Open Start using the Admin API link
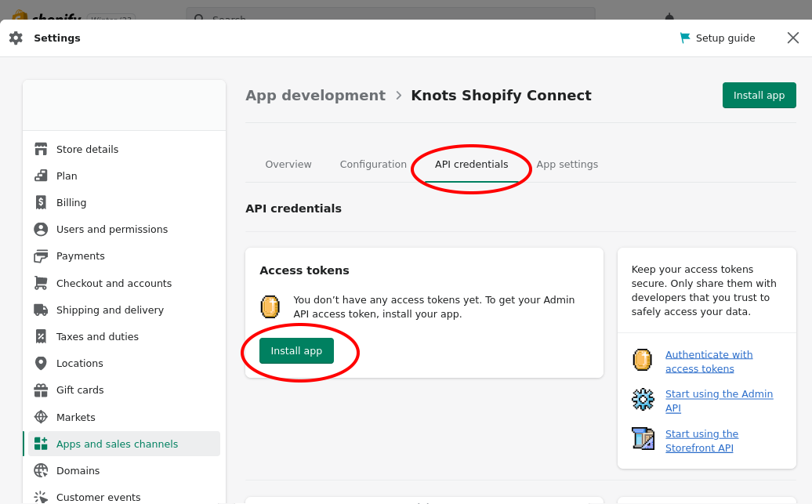The height and width of the screenshot is (504, 812). [x=719, y=401]
